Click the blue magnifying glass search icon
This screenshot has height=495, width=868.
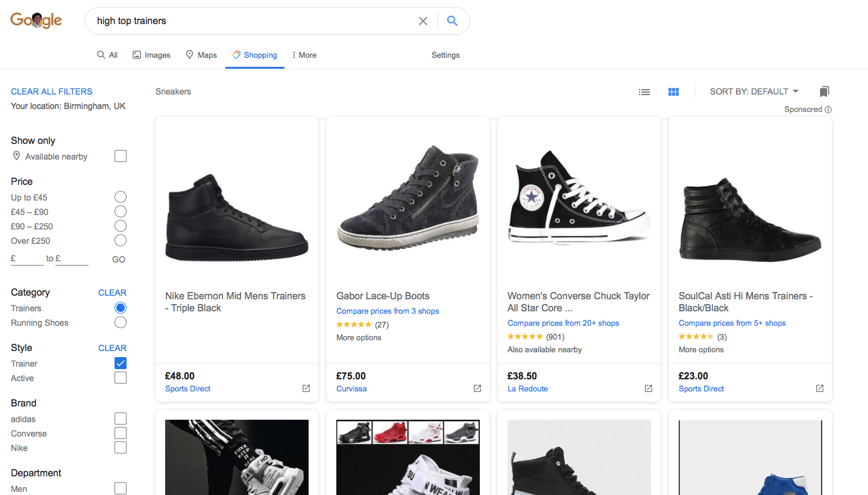(452, 21)
